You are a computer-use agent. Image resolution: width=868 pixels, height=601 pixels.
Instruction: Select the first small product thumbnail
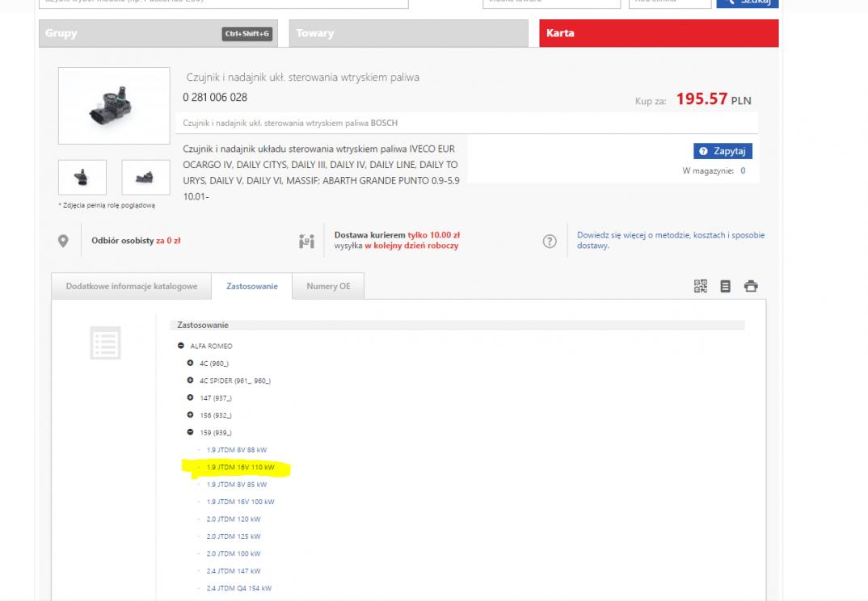[x=82, y=177]
